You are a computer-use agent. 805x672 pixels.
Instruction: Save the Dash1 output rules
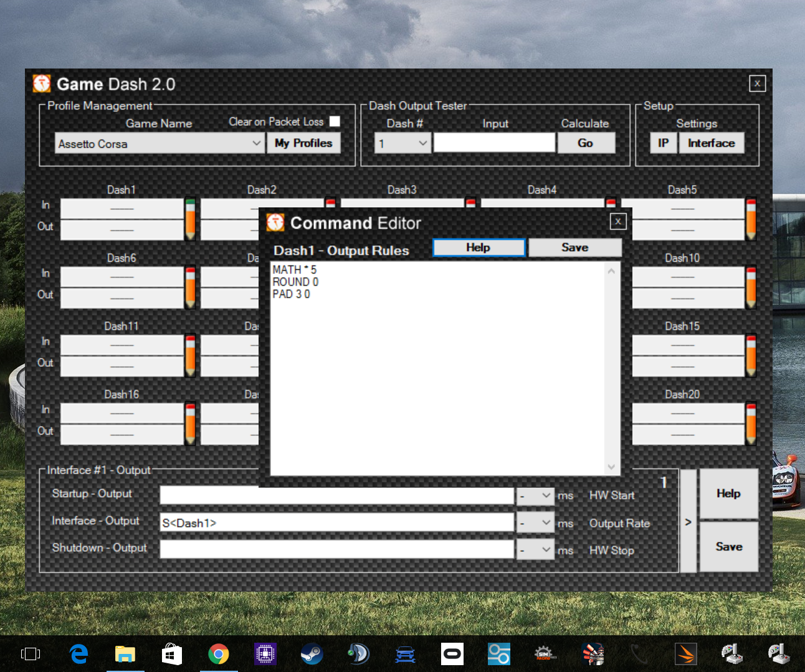point(574,248)
